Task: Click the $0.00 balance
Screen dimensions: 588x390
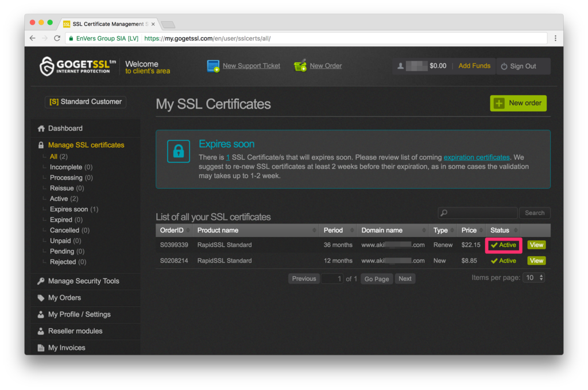Action: [x=438, y=66]
